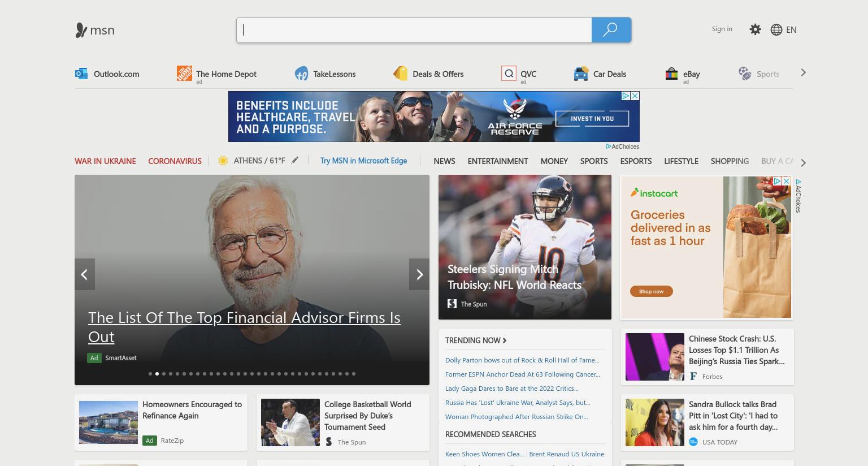Image resolution: width=868 pixels, height=466 pixels.
Task: Open Chinese Stock Crash story thumbnail
Action: tap(655, 357)
